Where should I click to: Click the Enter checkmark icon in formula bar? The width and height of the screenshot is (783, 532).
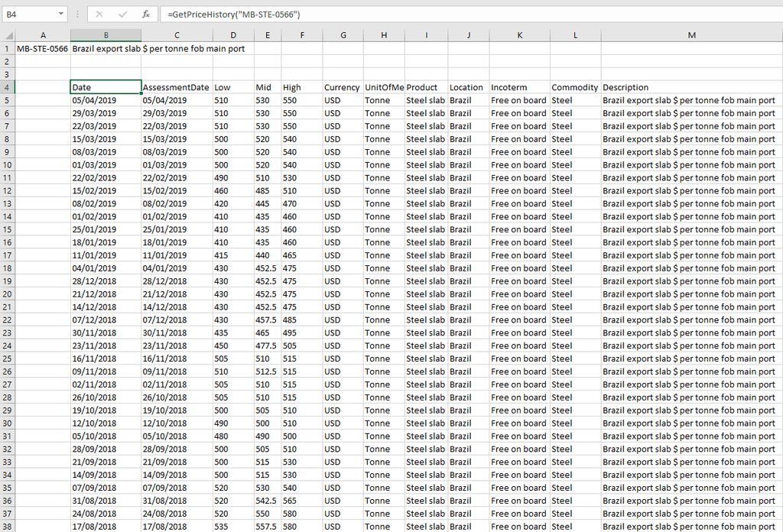[x=122, y=15]
